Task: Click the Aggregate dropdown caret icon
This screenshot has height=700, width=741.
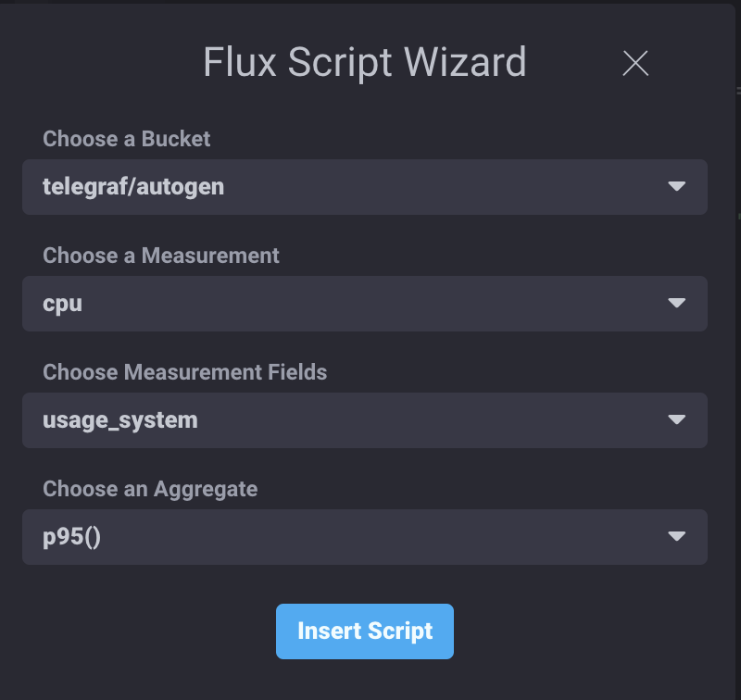Action: (676, 537)
